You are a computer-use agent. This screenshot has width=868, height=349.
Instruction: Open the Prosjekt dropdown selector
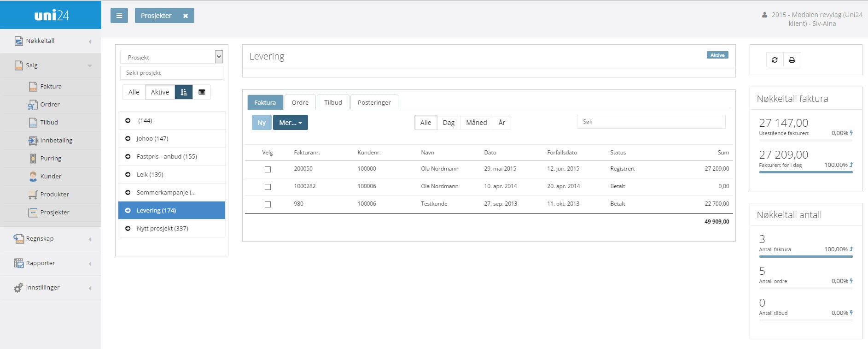[171, 57]
